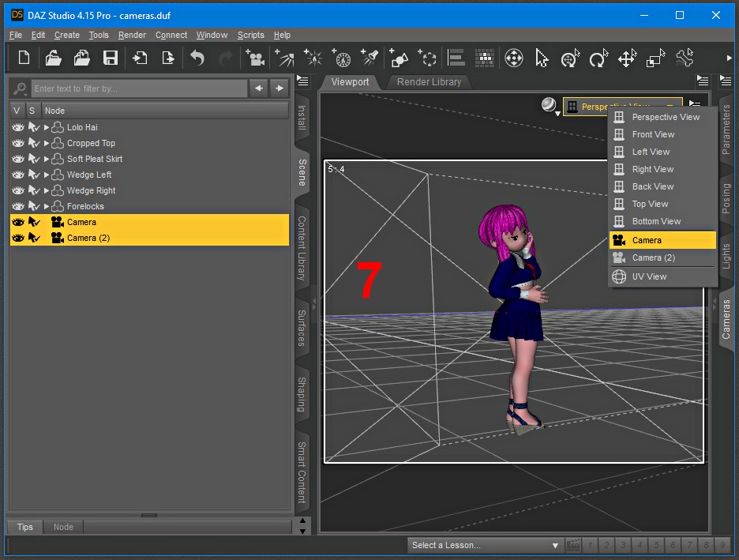Create a new null object icon
The height and width of the screenshot is (560, 739).
coord(427,58)
